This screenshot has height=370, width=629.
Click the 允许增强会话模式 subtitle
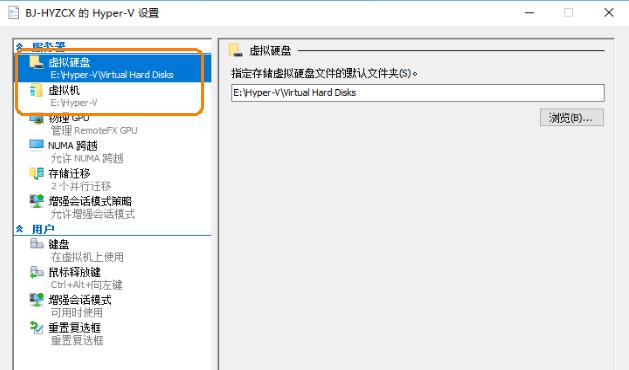pyautogui.click(x=93, y=214)
